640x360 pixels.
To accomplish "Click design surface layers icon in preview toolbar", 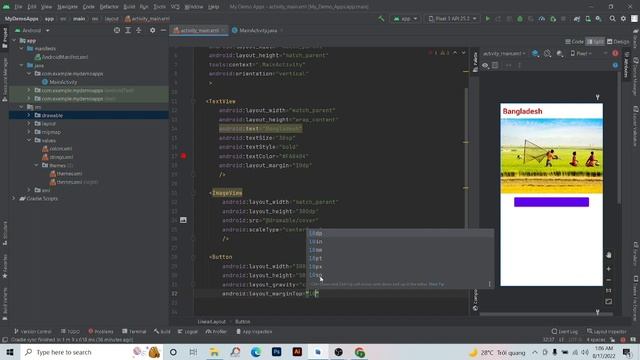I will (535, 53).
